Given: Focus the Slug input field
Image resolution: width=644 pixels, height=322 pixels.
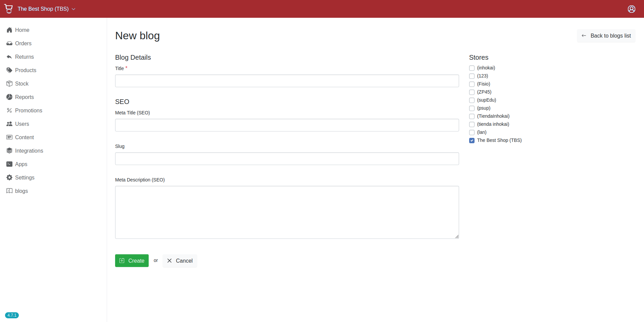Looking at the screenshot, I should (x=287, y=159).
